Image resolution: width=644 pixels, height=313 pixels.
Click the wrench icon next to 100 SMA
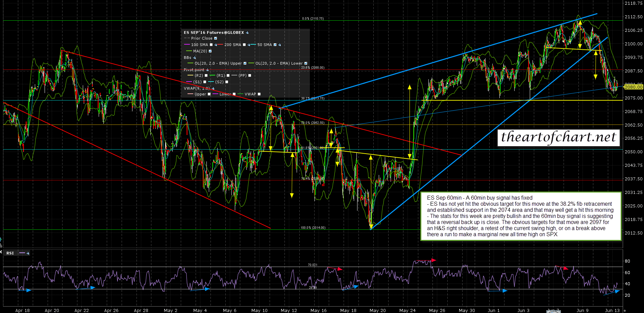tap(216, 45)
